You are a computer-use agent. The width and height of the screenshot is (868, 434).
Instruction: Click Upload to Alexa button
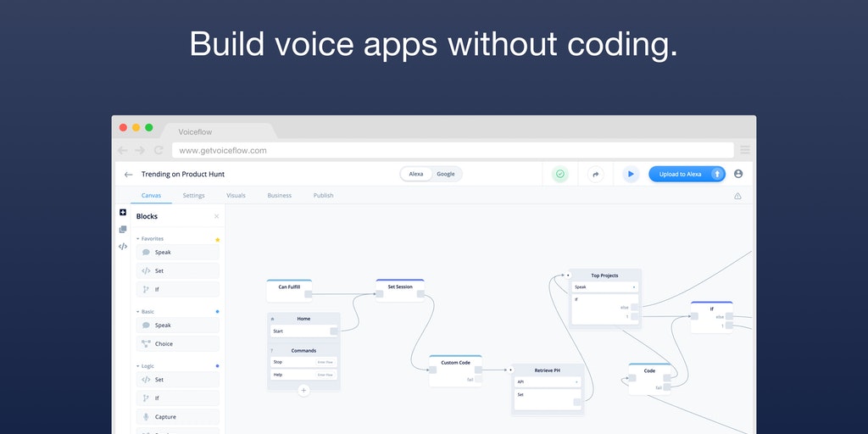pyautogui.click(x=687, y=174)
